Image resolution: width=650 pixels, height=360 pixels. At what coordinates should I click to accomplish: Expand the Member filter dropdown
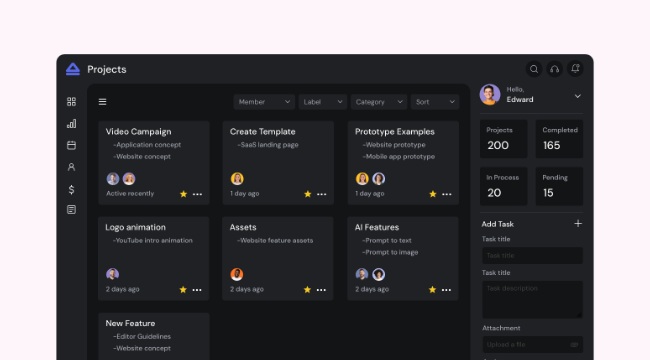click(x=264, y=102)
